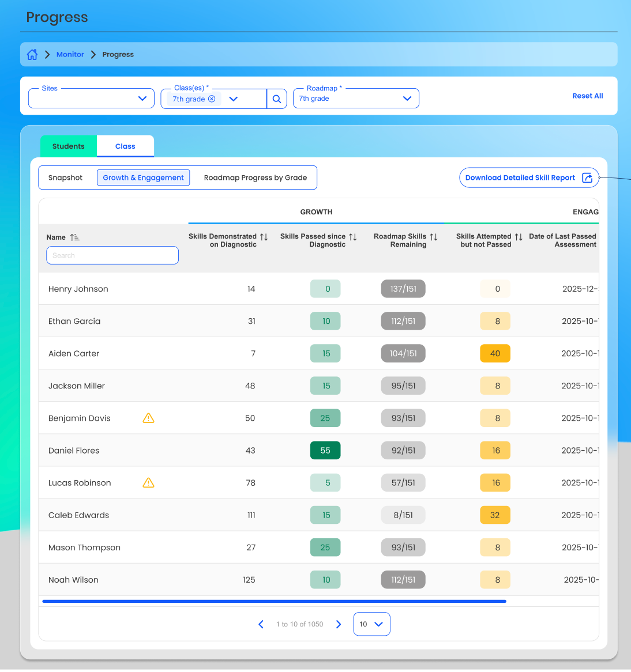Click the horizontal table scrollbar

[x=274, y=601]
